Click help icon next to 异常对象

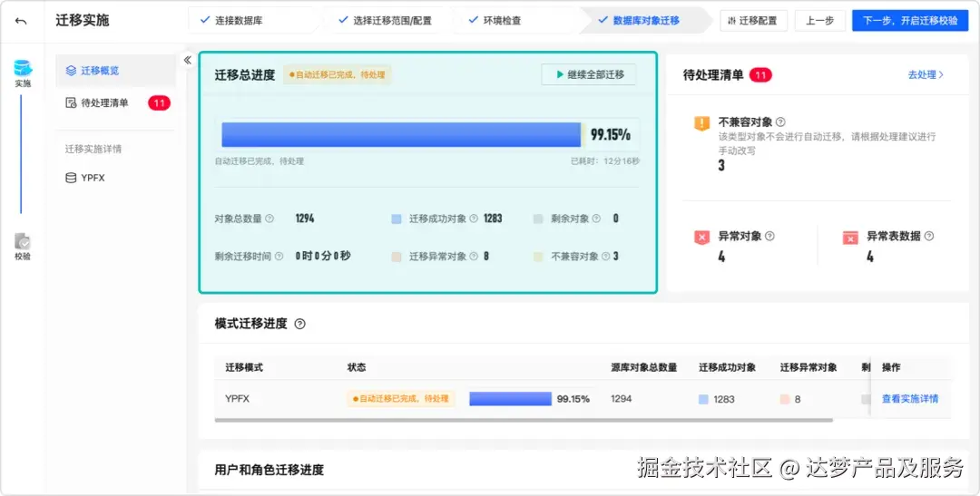pos(770,236)
